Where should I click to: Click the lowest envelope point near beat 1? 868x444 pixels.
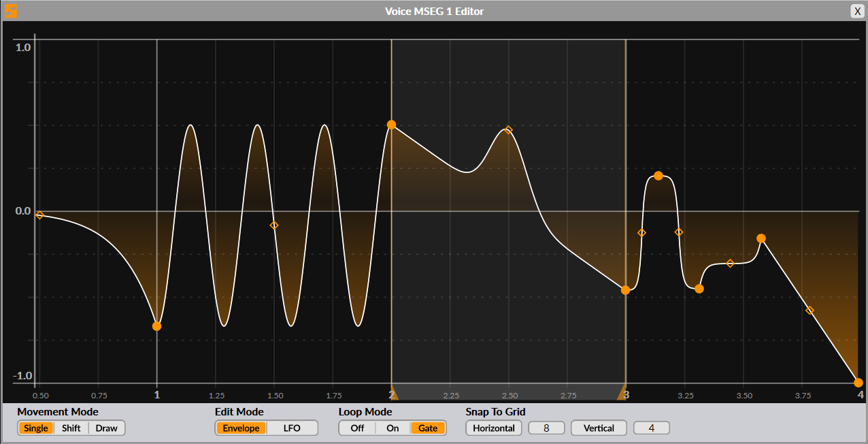[x=156, y=326]
